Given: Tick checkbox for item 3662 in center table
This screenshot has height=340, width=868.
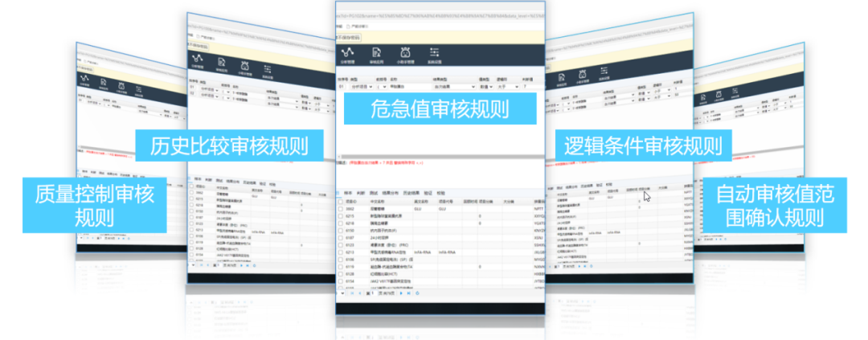Looking at the screenshot, I should 341,209.
